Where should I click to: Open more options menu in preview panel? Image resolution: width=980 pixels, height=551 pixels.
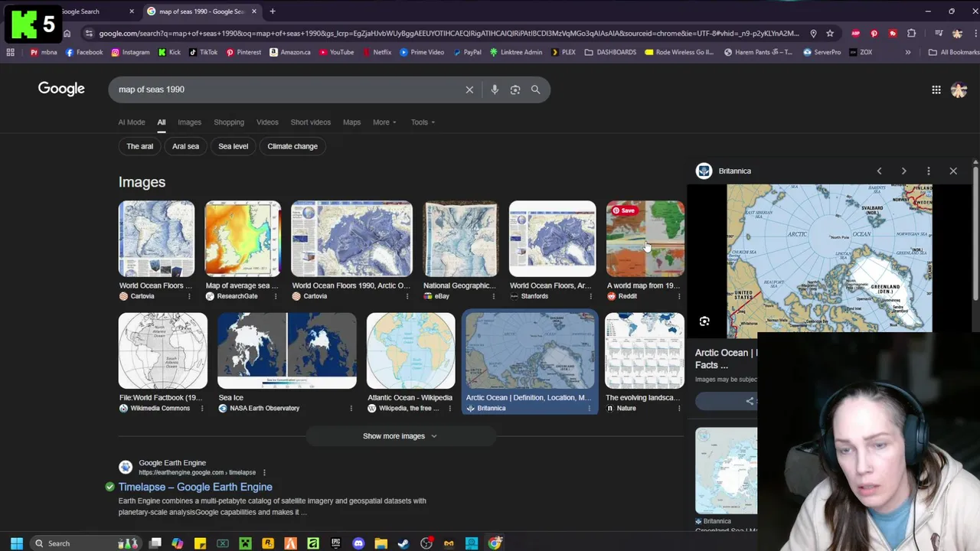[929, 171]
